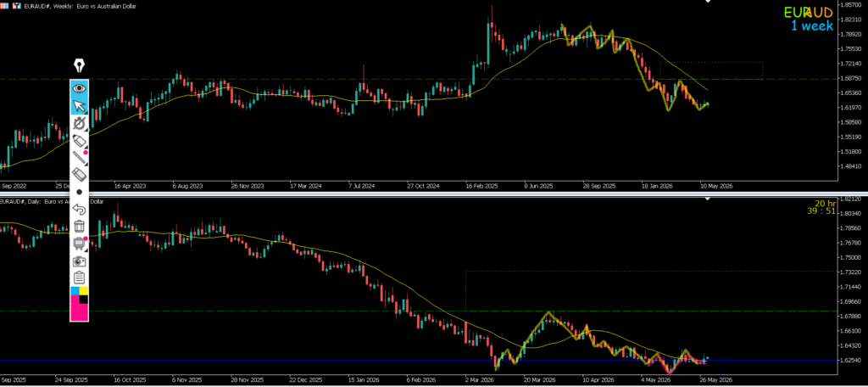868x387 pixels.
Task: Click the clipboard icon in toolbar
Action: tap(79, 278)
